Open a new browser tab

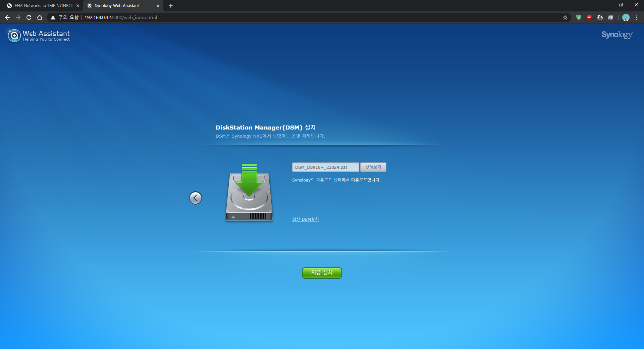point(171,6)
